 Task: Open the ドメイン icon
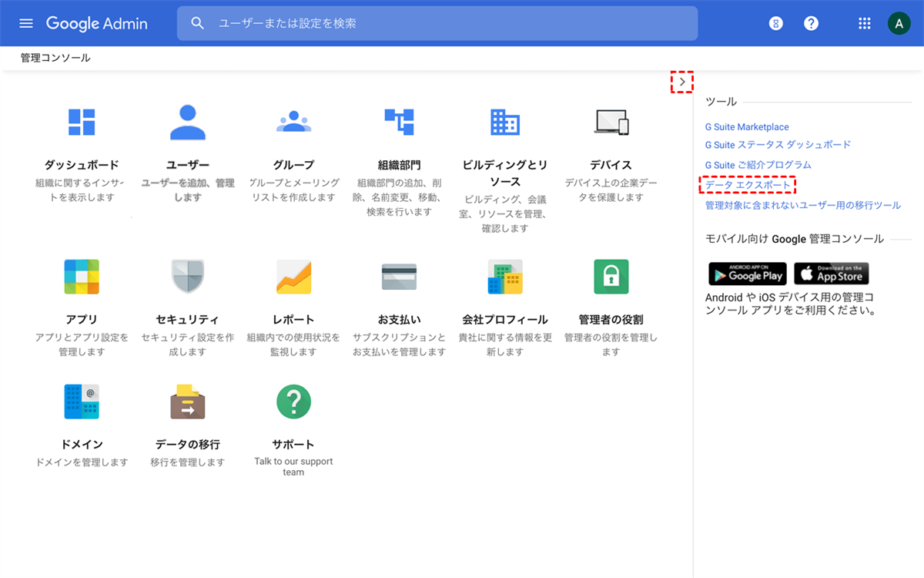(82, 402)
